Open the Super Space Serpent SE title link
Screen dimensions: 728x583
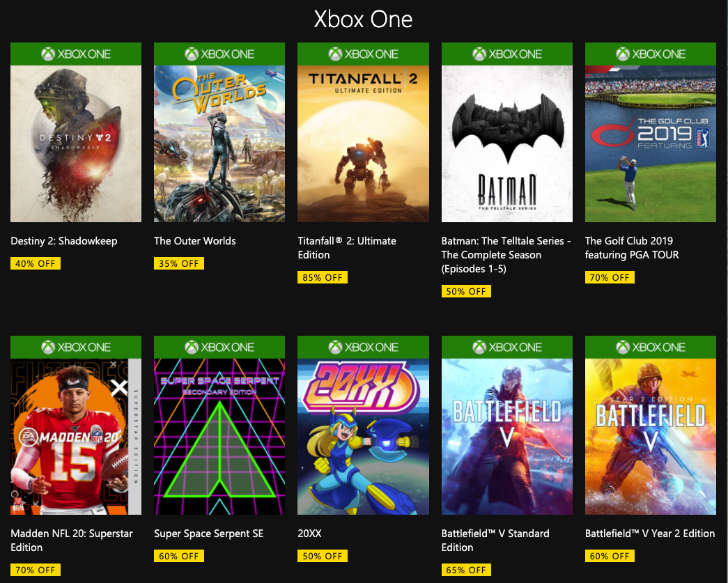tap(208, 534)
